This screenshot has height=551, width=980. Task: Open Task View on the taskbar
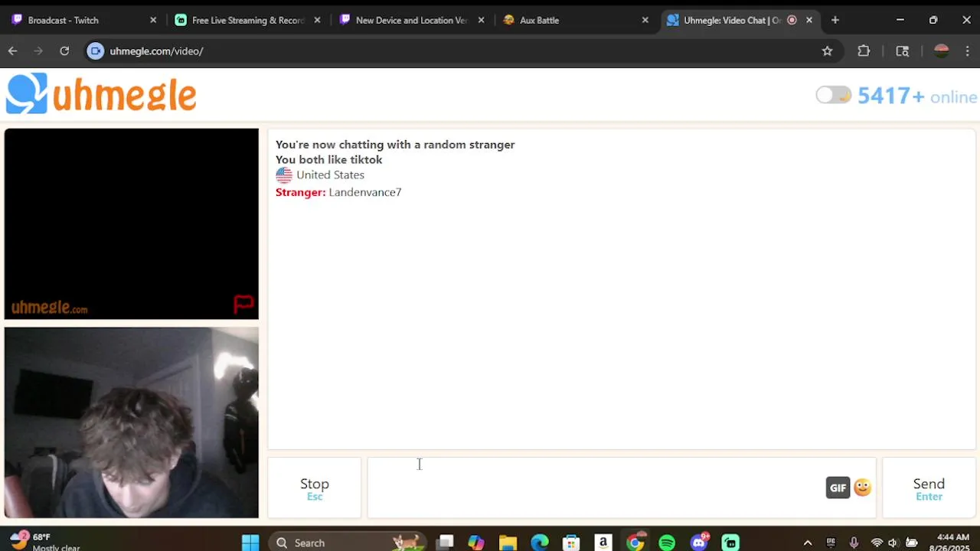click(445, 543)
